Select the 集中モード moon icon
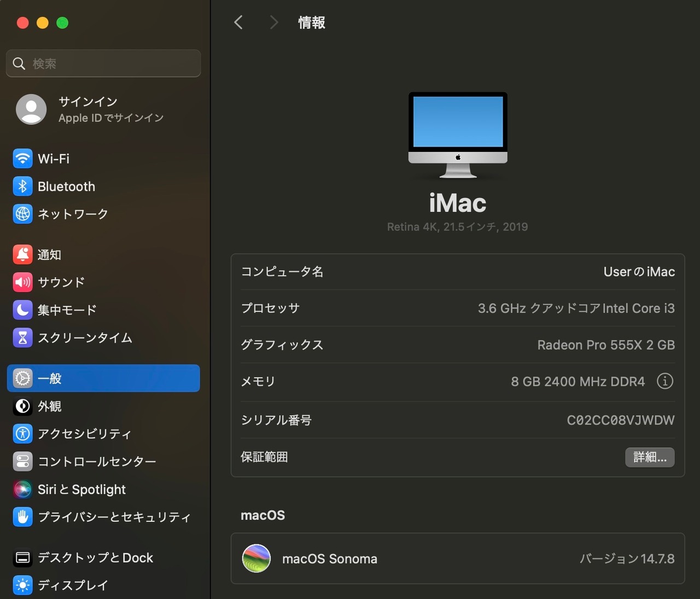Image resolution: width=700 pixels, height=599 pixels. tap(22, 310)
